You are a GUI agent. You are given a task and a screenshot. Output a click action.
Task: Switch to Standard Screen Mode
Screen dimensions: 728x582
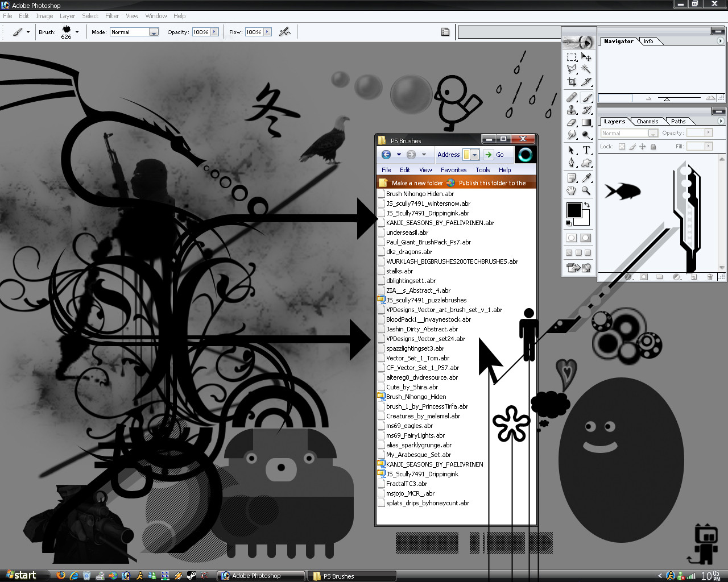(569, 253)
